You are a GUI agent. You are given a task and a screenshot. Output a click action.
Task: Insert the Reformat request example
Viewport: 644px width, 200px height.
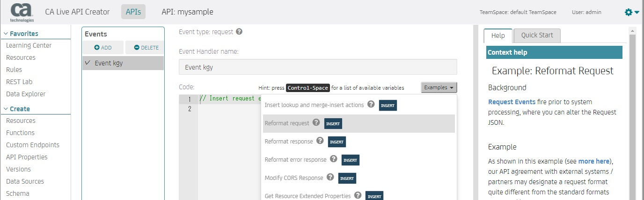333,124
